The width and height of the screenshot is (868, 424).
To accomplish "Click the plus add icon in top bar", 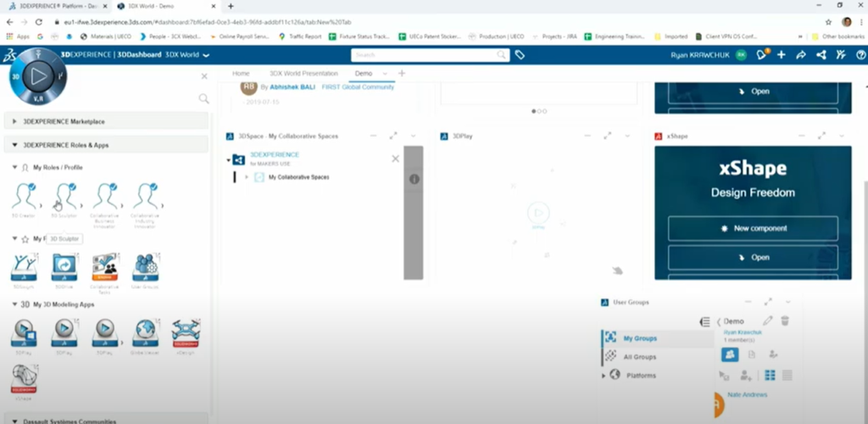I will click(781, 55).
